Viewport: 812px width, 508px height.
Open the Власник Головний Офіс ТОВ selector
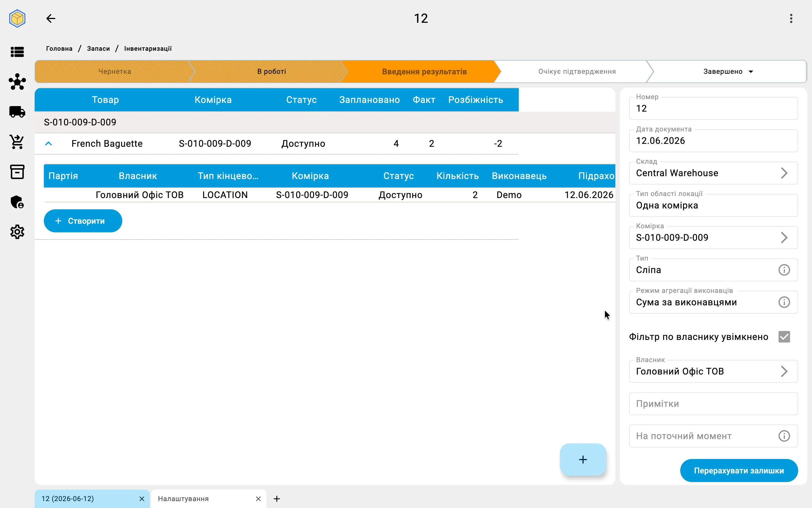(713, 371)
